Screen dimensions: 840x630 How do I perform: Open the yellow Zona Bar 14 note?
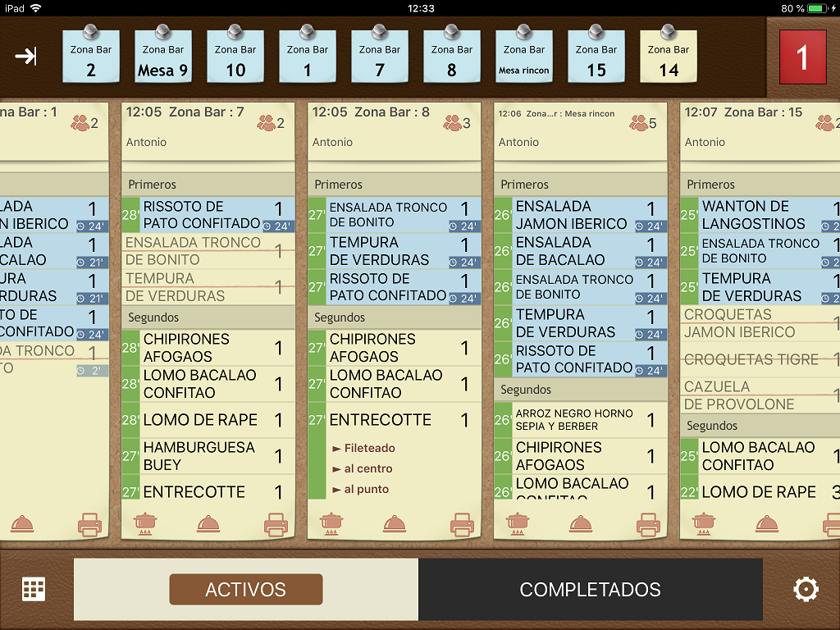tap(669, 59)
